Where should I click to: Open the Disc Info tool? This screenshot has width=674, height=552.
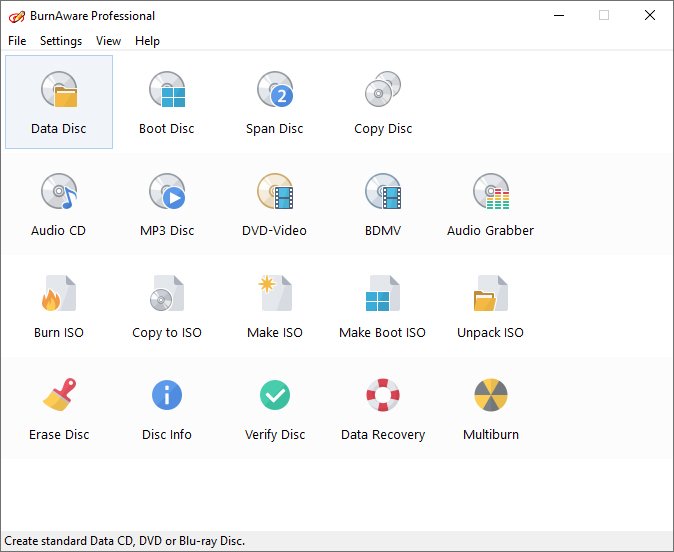(x=167, y=397)
